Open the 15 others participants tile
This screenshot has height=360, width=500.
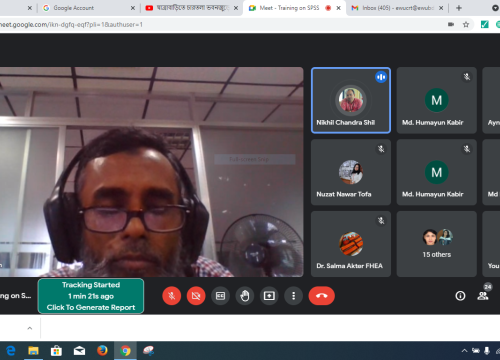(x=437, y=244)
